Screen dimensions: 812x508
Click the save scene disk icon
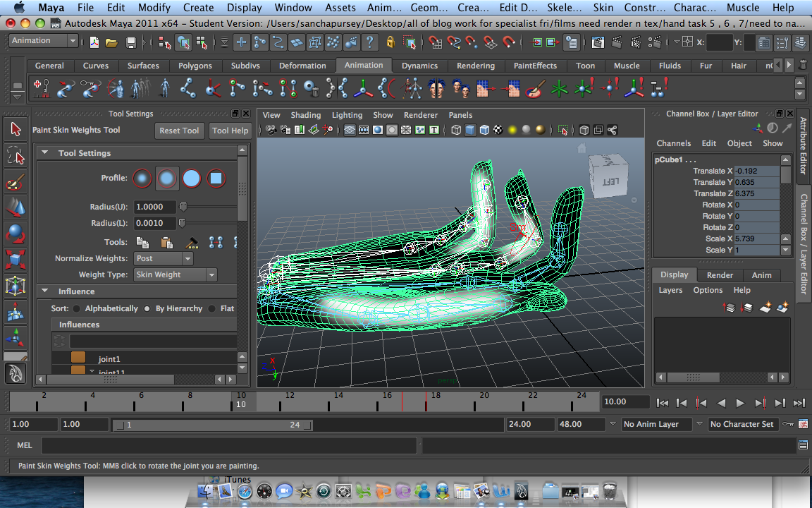130,42
